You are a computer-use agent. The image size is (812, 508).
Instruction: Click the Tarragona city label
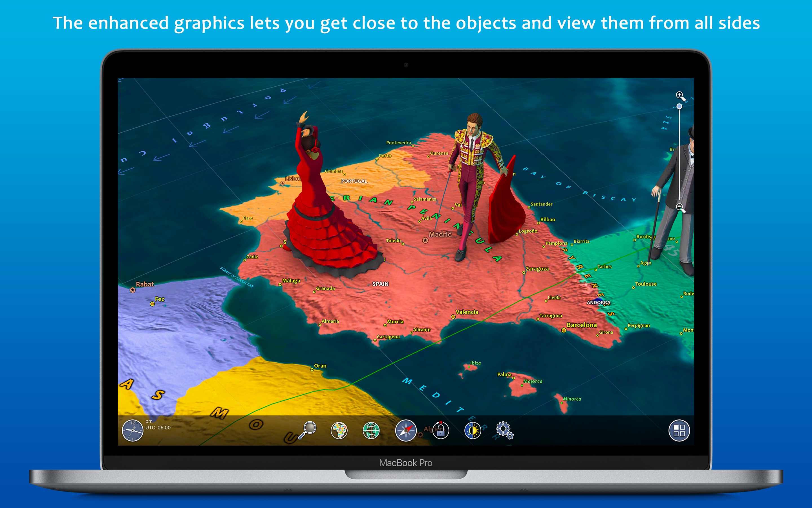[551, 316]
